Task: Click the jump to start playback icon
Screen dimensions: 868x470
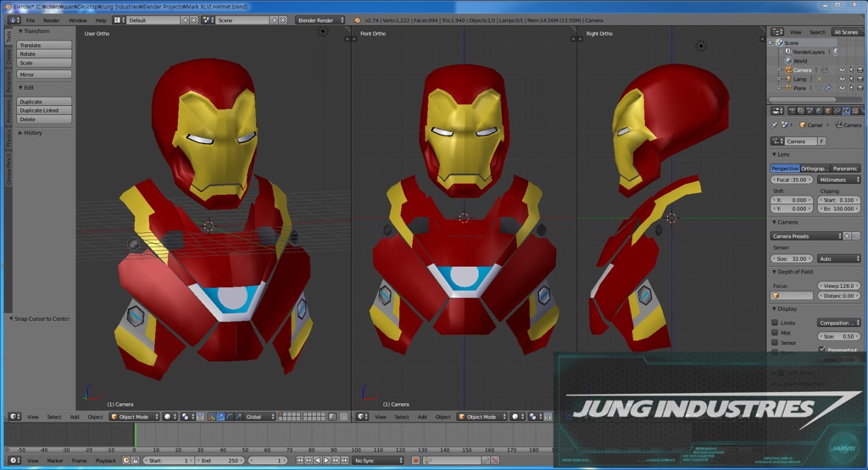Action: pyautogui.click(x=299, y=461)
